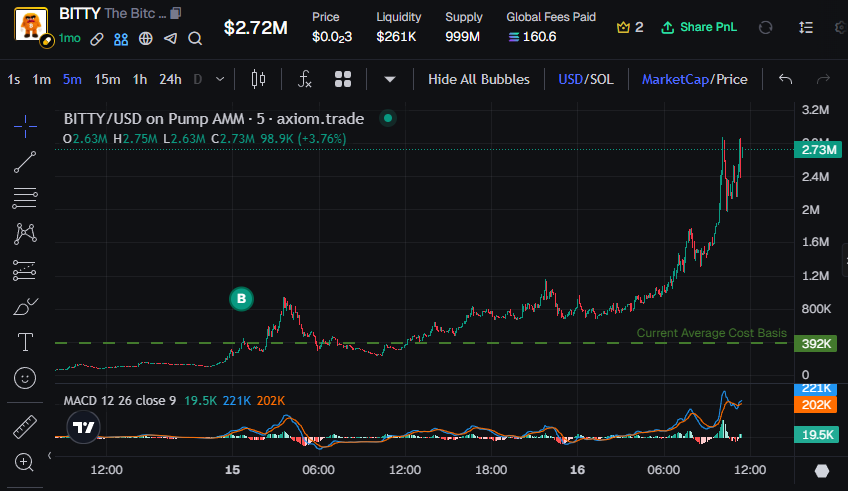Select the Text annotation tool
848x491 pixels.
click(26, 342)
